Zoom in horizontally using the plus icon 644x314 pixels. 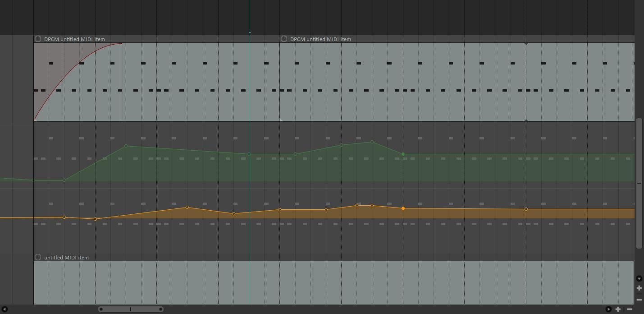pyautogui.click(x=618, y=309)
